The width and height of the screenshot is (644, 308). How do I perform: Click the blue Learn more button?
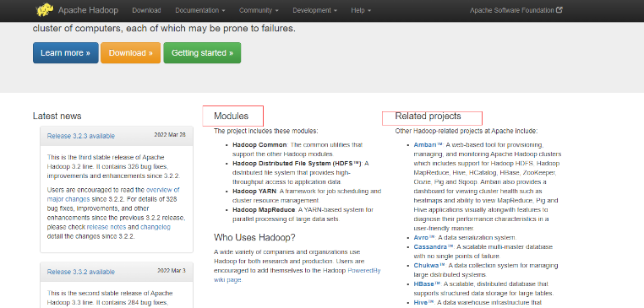(66, 53)
